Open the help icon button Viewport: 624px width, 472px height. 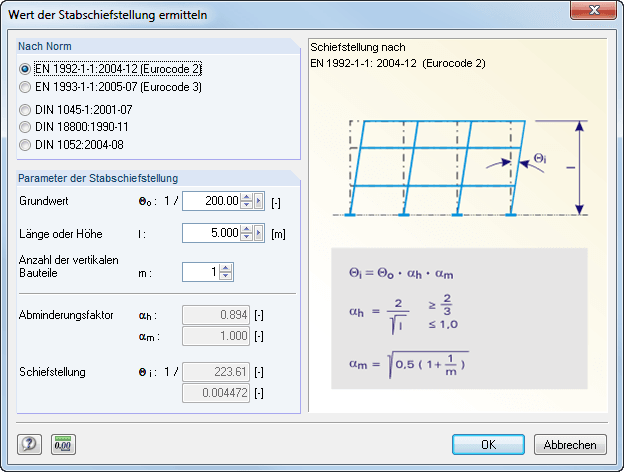pyautogui.click(x=29, y=444)
